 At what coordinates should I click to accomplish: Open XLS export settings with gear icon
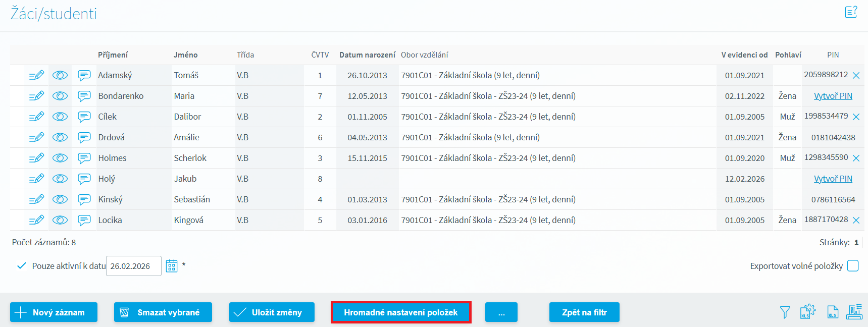click(x=807, y=312)
